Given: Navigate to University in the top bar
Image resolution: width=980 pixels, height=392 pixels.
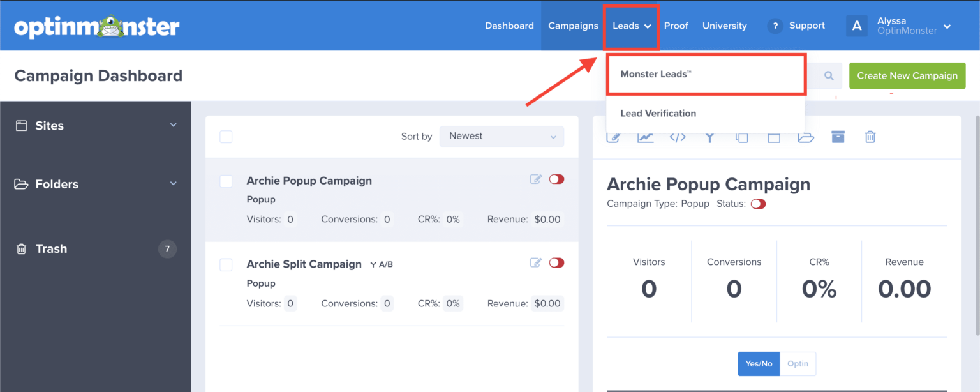Looking at the screenshot, I should 724,26.
